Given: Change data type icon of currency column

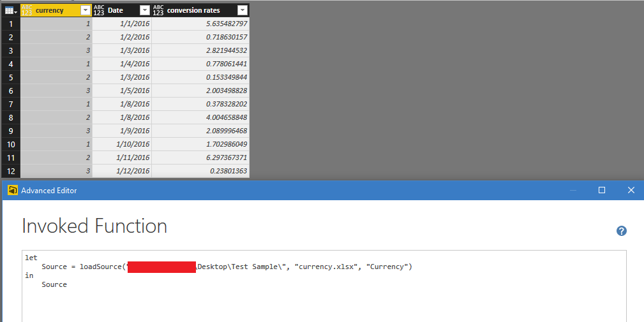Looking at the screenshot, I should 27,10.
